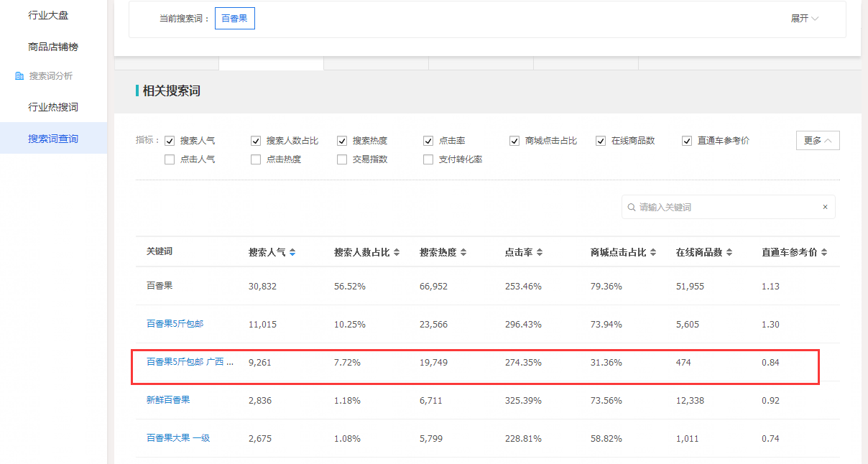Sort by 搜索热度 column arrow icon
Viewport: 868px width, 464px height.
pos(463,253)
